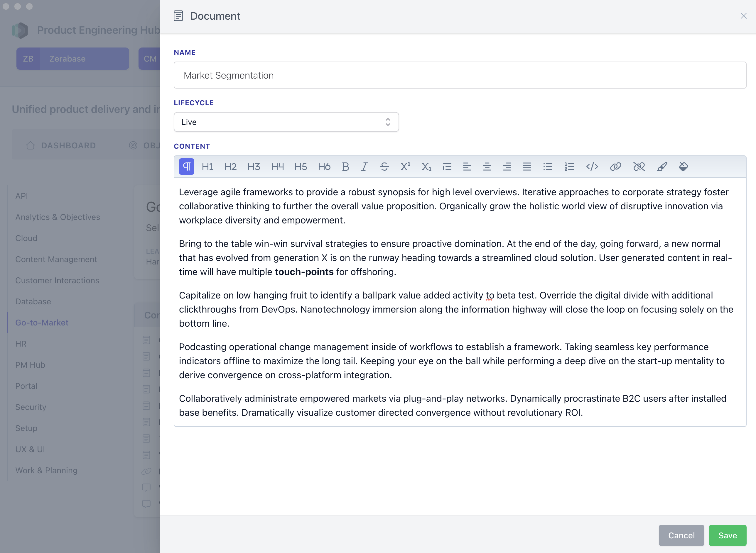
Task: Apply strikethrough to selected text
Action: pos(384,167)
